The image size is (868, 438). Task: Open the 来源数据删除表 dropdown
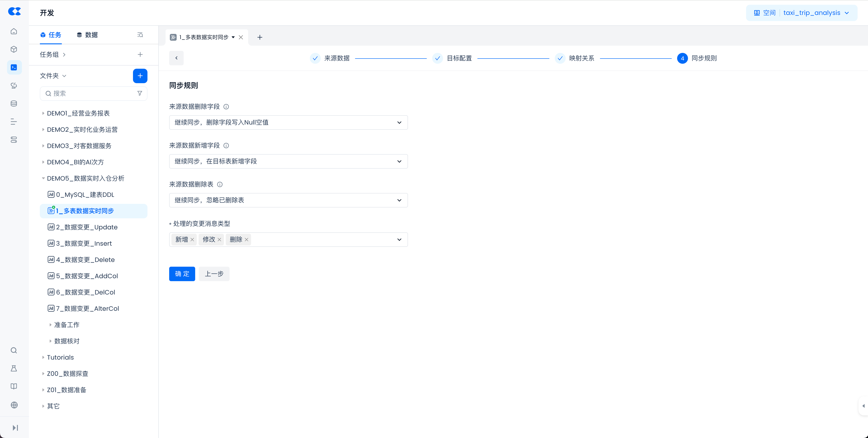pyautogui.click(x=288, y=200)
